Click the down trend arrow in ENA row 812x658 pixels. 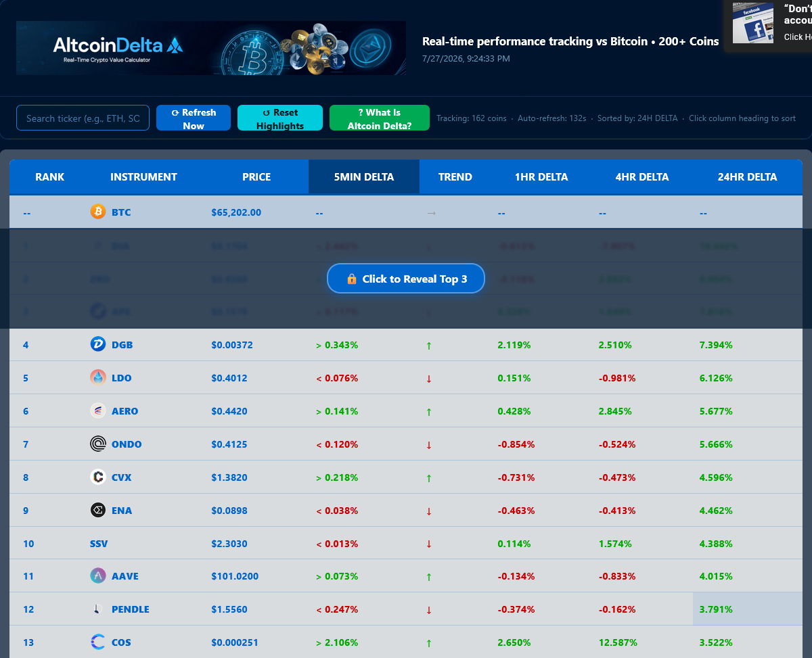[x=429, y=511]
